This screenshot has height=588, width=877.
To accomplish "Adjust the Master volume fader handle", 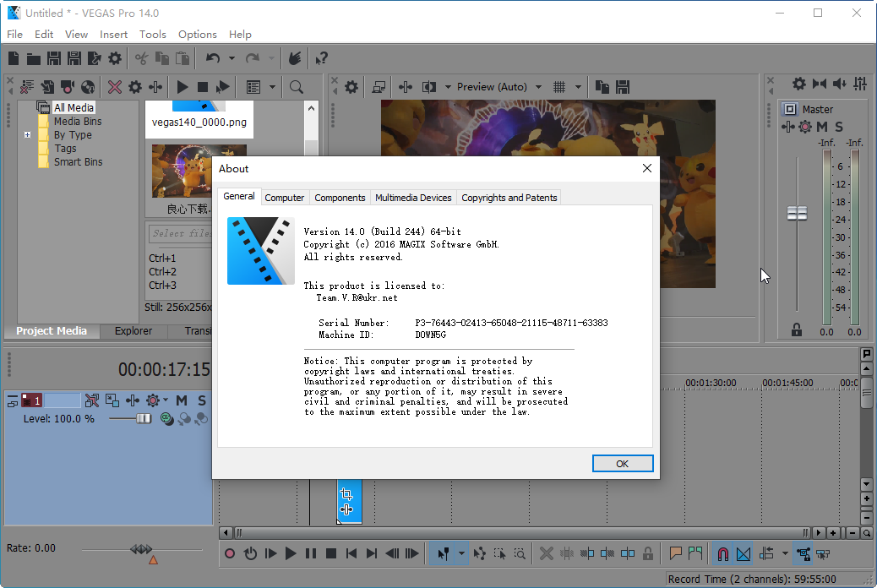I will pos(797,213).
